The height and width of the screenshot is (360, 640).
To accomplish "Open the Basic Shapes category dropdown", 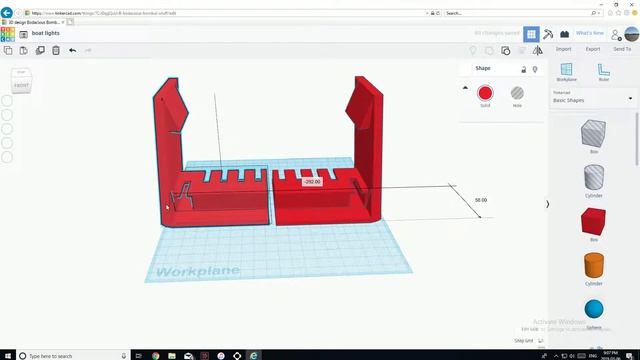I will (592, 98).
